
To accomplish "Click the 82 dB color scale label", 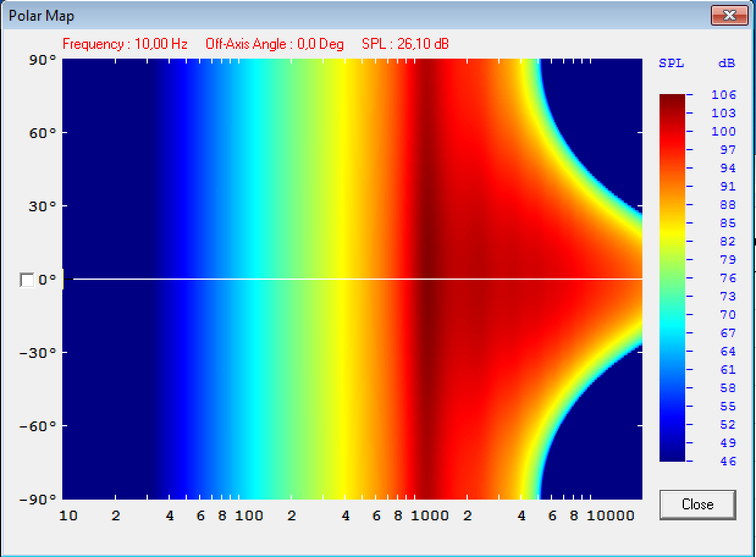I will coord(727,241).
